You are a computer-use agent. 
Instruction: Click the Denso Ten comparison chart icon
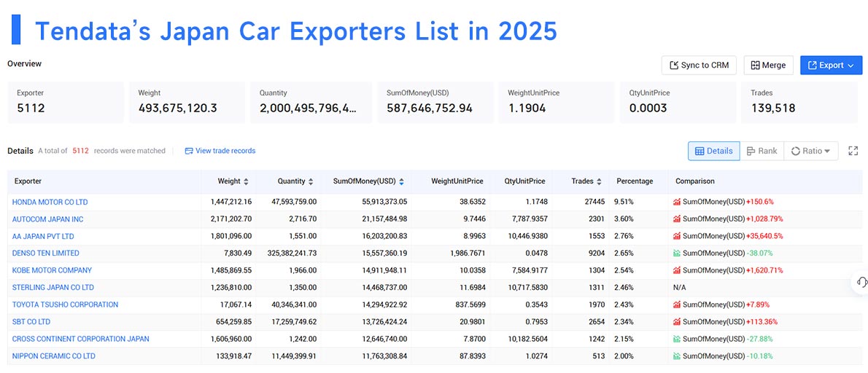click(x=676, y=253)
